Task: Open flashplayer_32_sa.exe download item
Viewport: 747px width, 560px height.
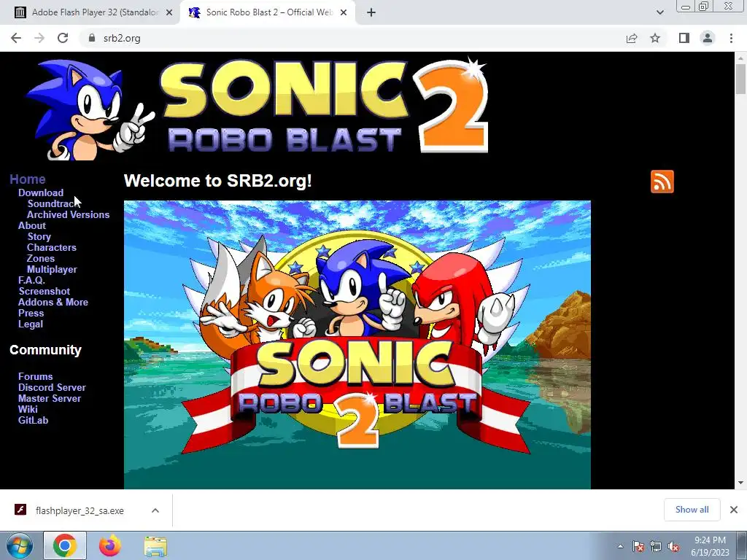Action: point(80,510)
